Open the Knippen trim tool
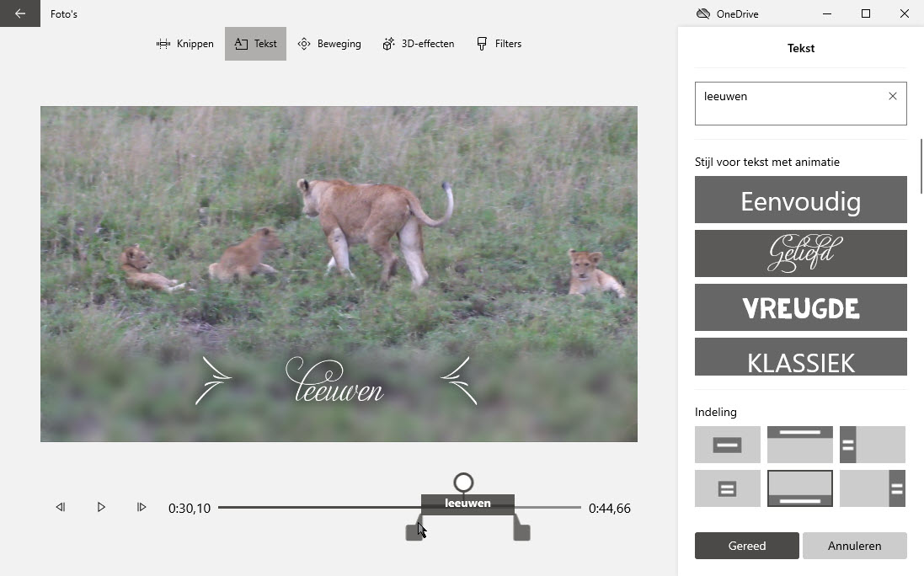 [185, 44]
